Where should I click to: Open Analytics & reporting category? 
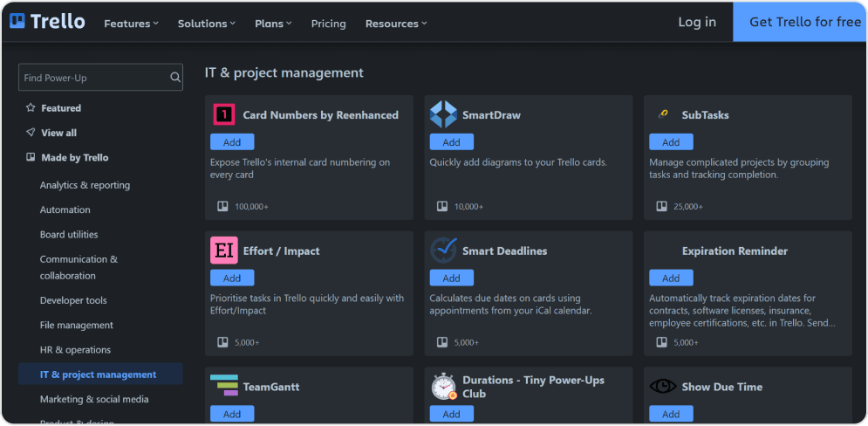85,185
